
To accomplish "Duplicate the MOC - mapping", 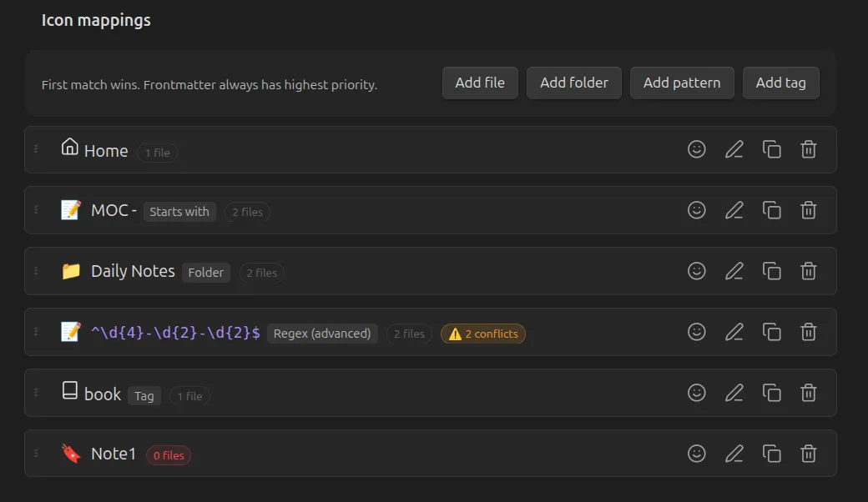I will [772, 210].
